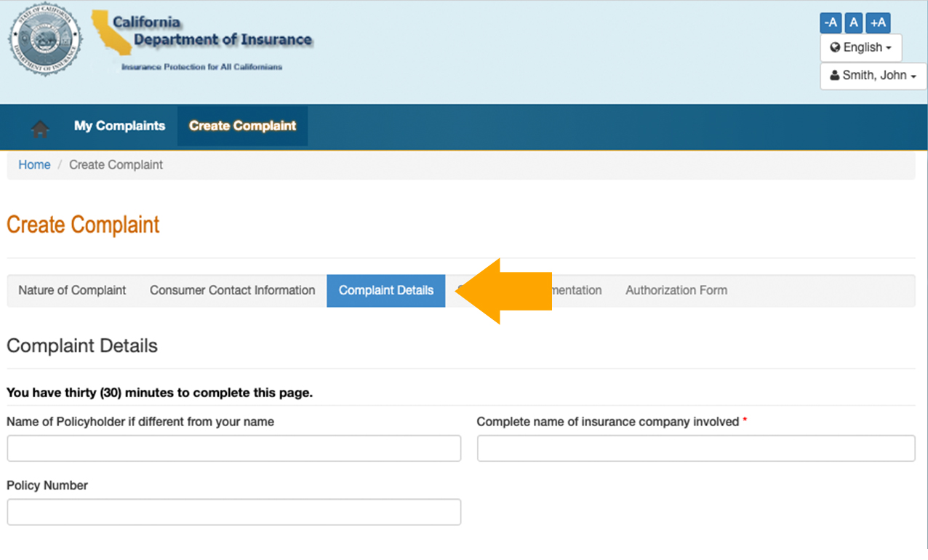Focus the insurance company name field
The width and height of the screenshot is (928, 560).
point(696,448)
